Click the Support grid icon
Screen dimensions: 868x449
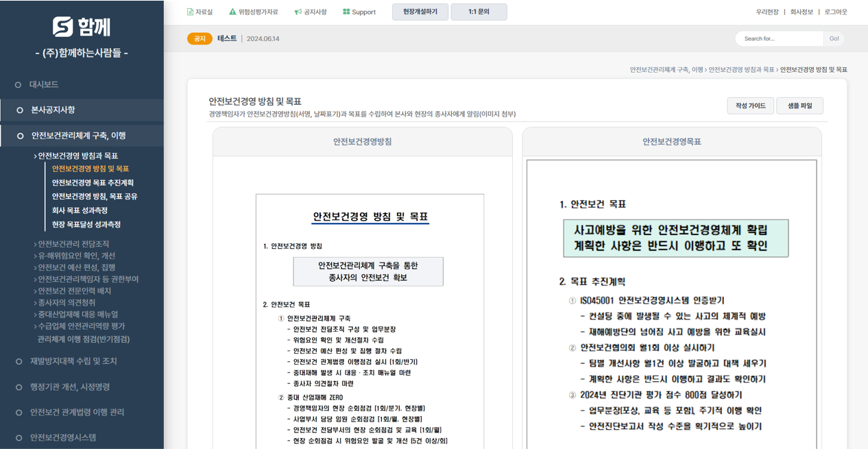tap(346, 12)
